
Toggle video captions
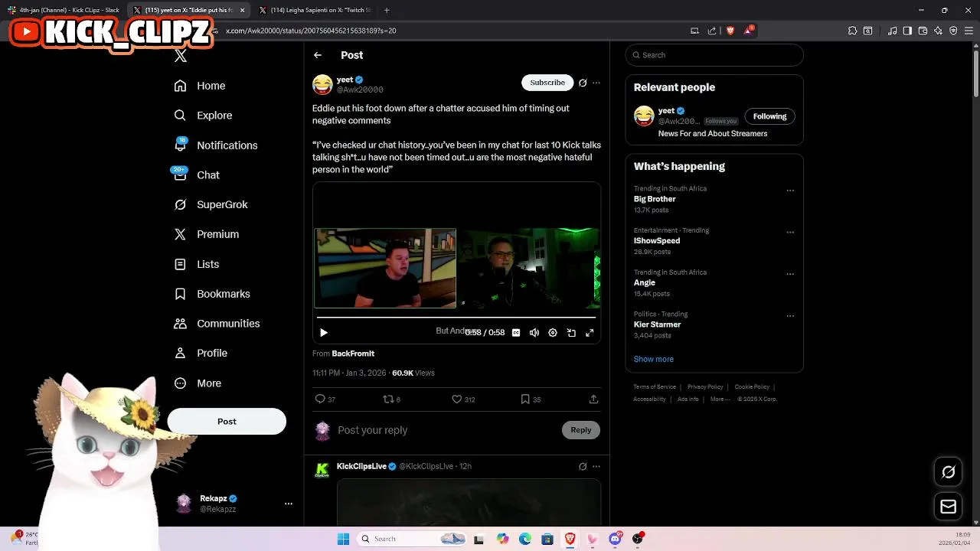pyautogui.click(x=516, y=333)
